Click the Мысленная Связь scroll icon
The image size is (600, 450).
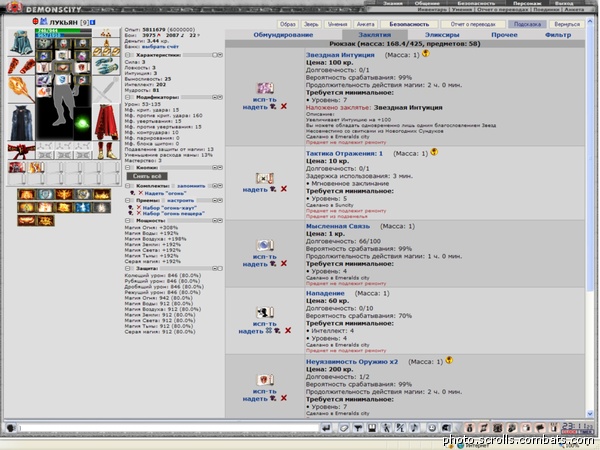tap(265, 245)
